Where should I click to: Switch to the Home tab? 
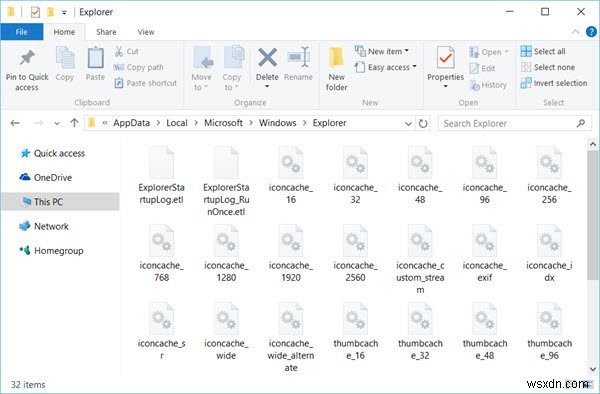(x=64, y=32)
